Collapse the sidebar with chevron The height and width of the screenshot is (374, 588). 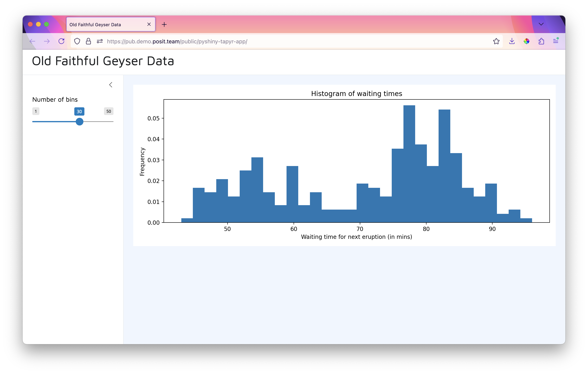111,85
